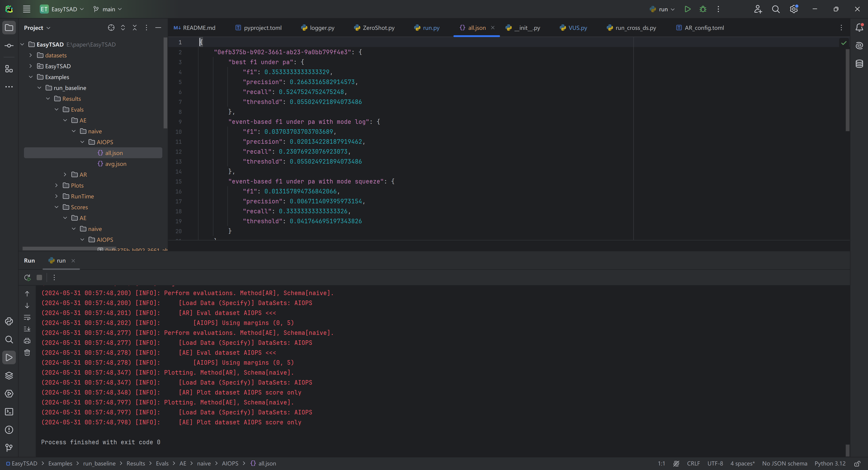Toggle read-only lock in status bar
This screenshot has width=868, height=470.
pos(857,463)
